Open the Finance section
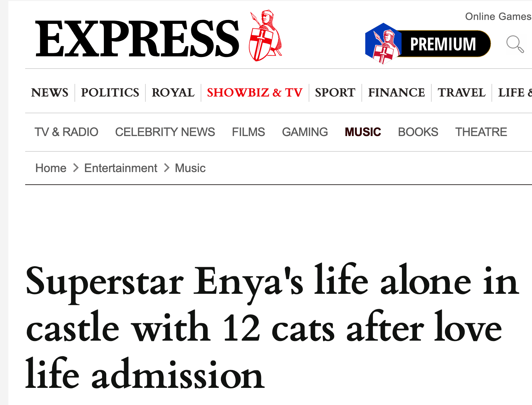The width and height of the screenshot is (532, 405). click(396, 93)
